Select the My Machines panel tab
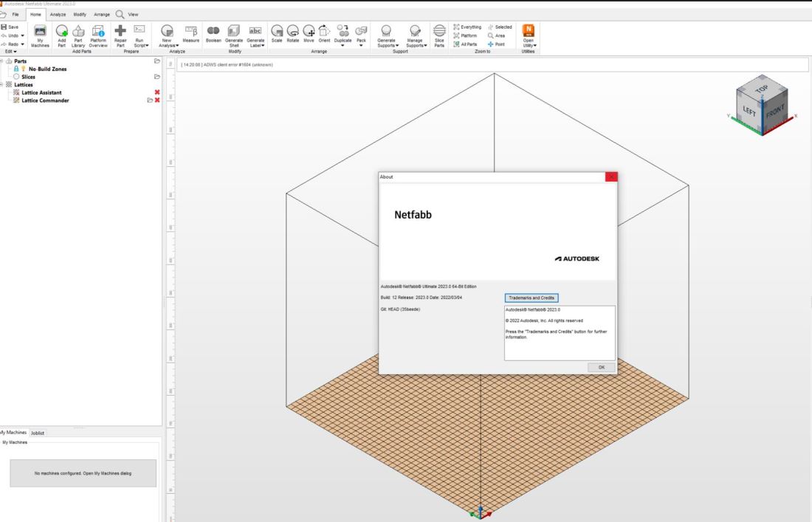Screen dimensions: 812x522 (13, 433)
